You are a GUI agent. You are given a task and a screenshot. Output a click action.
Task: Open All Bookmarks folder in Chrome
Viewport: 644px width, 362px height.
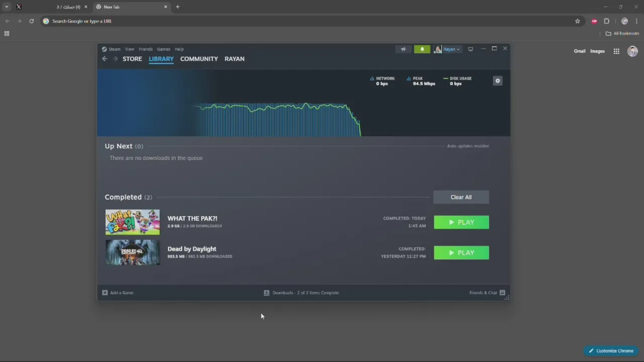[622, 34]
